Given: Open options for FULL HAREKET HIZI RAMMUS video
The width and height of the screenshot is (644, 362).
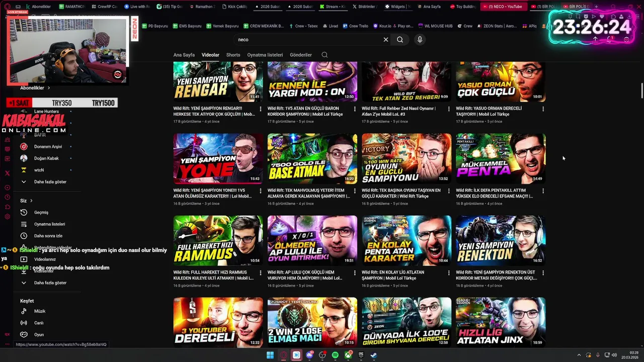Looking at the screenshot, I should click(x=260, y=273).
